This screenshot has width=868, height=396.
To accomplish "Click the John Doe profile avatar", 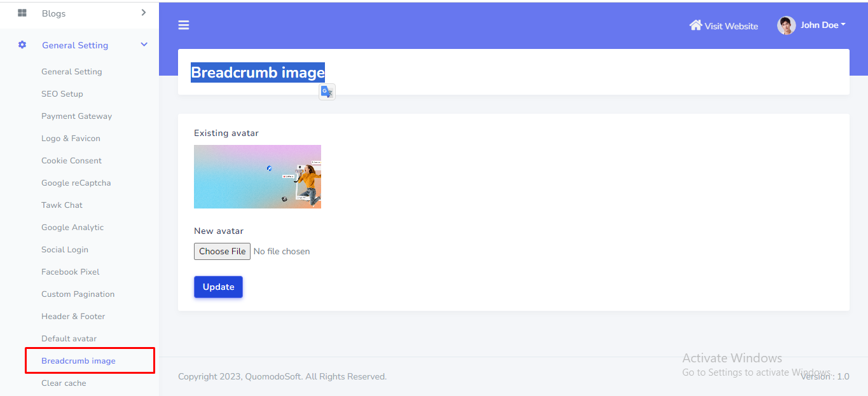I will click(x=787, y=25).
